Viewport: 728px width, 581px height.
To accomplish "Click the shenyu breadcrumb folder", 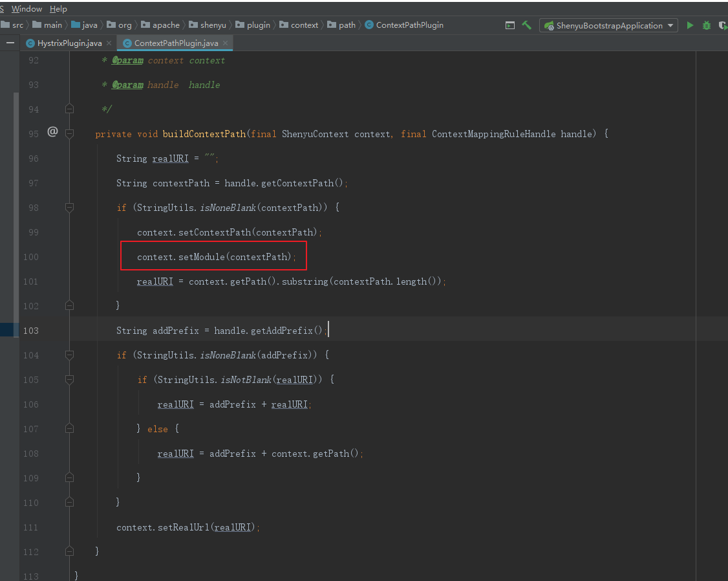I will [x=208, y=25].
